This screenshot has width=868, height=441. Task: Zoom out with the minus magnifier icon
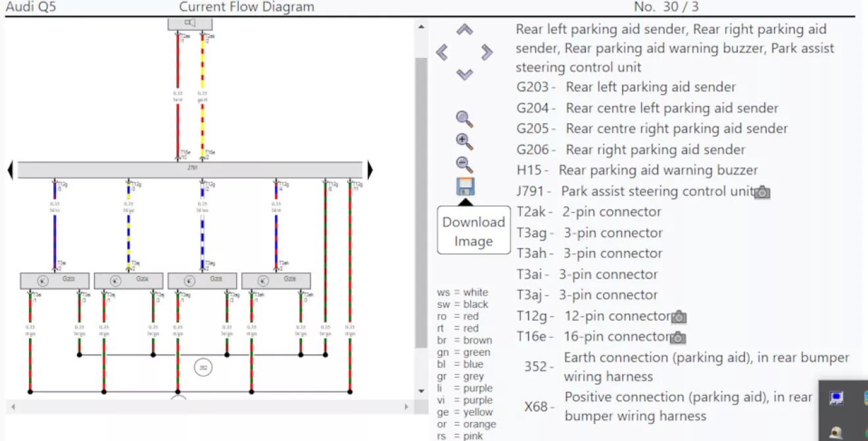click(465, 165)
